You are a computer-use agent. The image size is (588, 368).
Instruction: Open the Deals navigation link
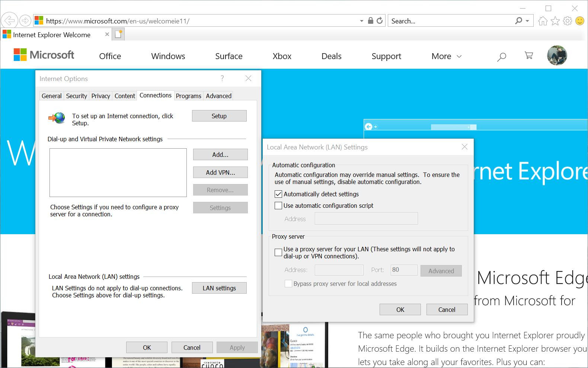pyautogui.click(x=332, y=56)
